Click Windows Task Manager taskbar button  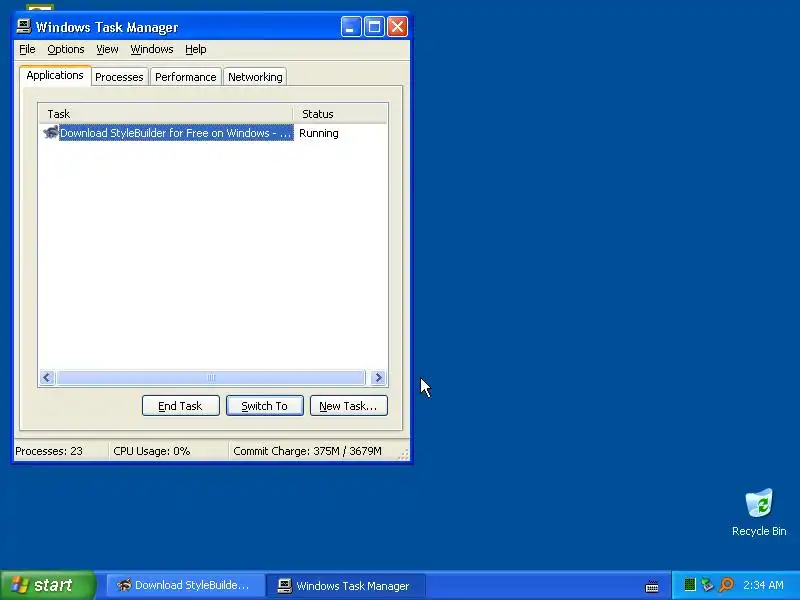(x=345, y=585)
